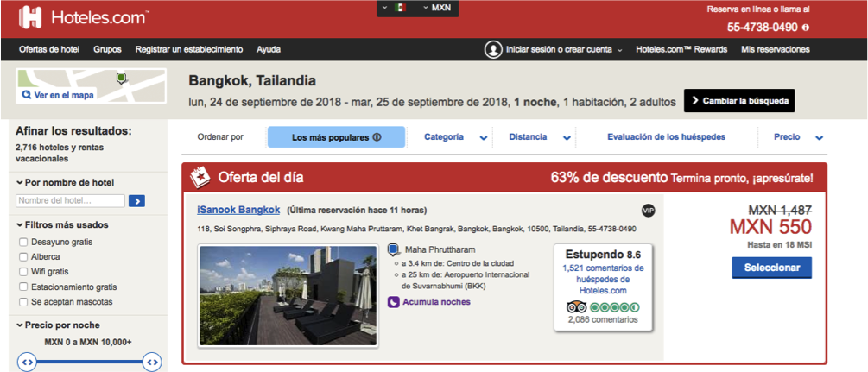This screenshot has width=868, height=372.
Task: Click the Estupendo 8.6 rating text
Action: click(603, 255)
